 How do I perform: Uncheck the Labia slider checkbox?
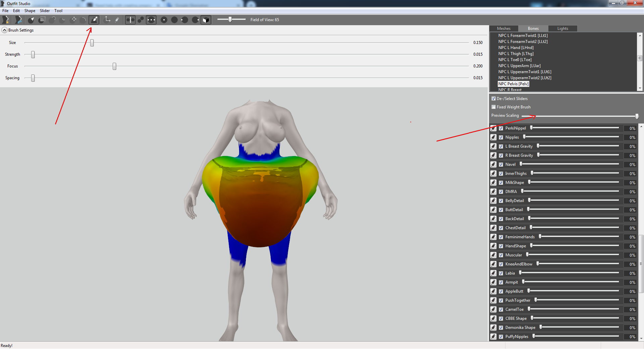[501, 273]
